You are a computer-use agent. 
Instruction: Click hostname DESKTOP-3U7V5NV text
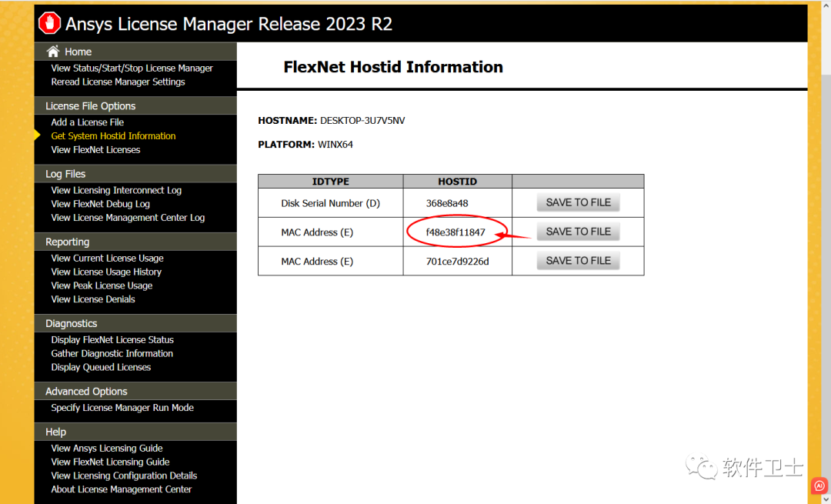pos(362,121)
